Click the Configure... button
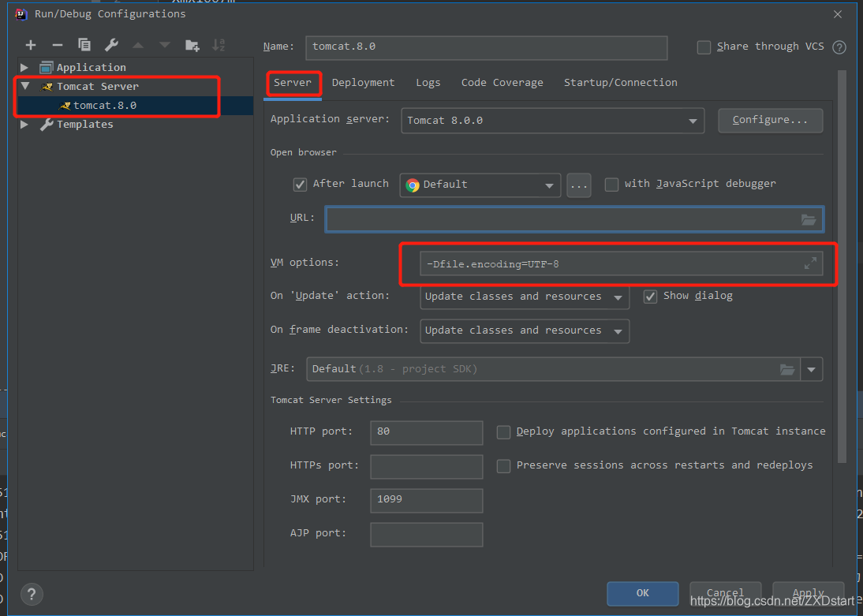 (770, 120)
